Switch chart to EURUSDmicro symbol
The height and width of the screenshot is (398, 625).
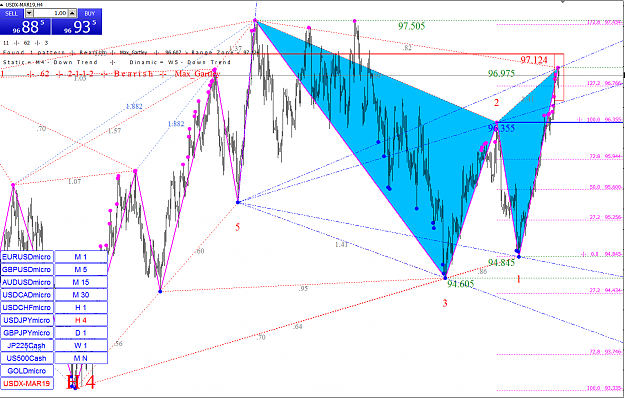27,257
